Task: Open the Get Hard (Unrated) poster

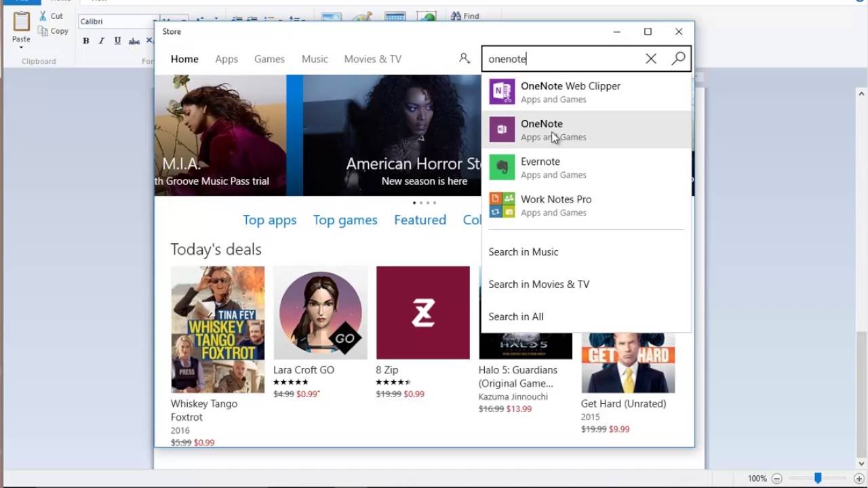Action: [x=628, y=363]
